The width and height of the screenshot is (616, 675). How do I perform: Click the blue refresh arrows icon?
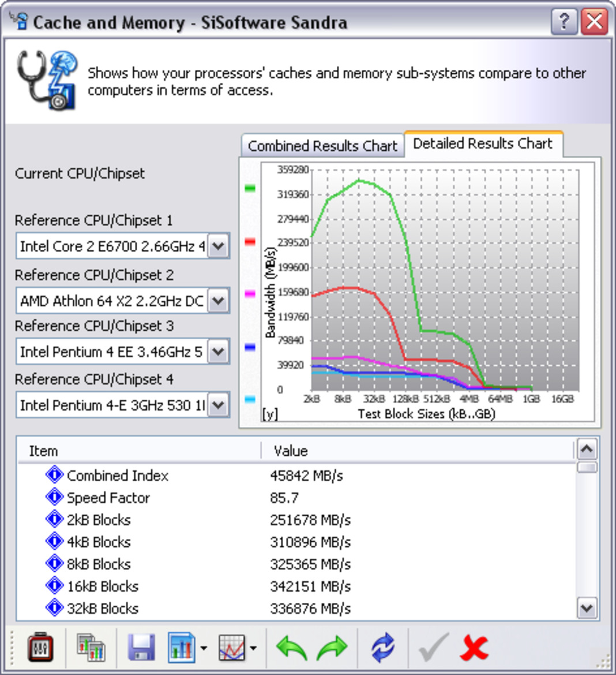point(382,647)
